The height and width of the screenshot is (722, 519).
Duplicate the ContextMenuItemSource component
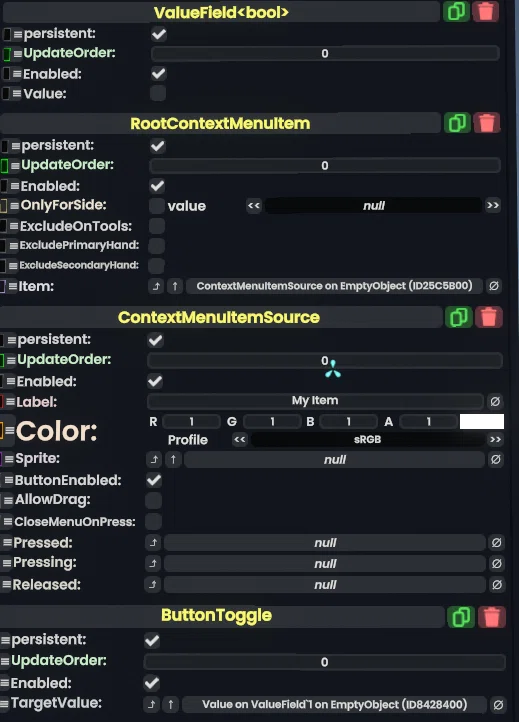459,317
